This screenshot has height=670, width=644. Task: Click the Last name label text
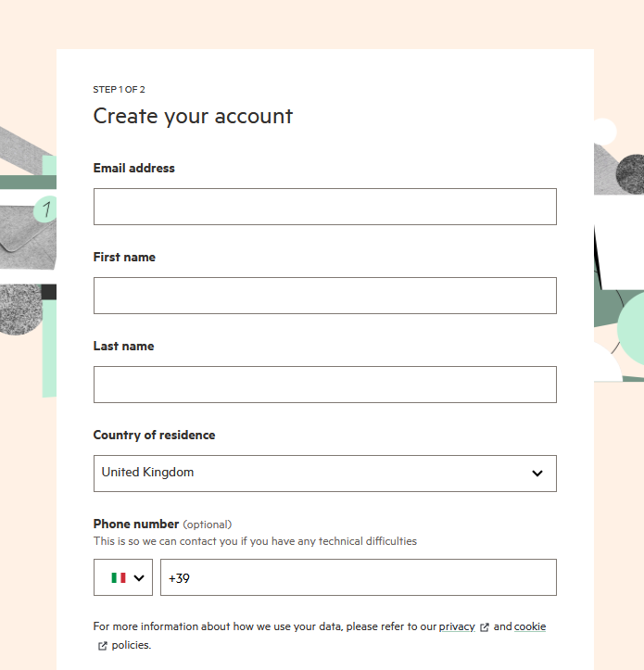click(x=124, y=346)
